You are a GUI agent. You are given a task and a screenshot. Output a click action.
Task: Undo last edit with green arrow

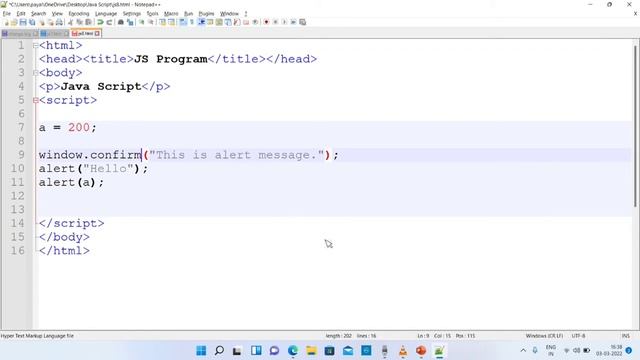[100, 22]
